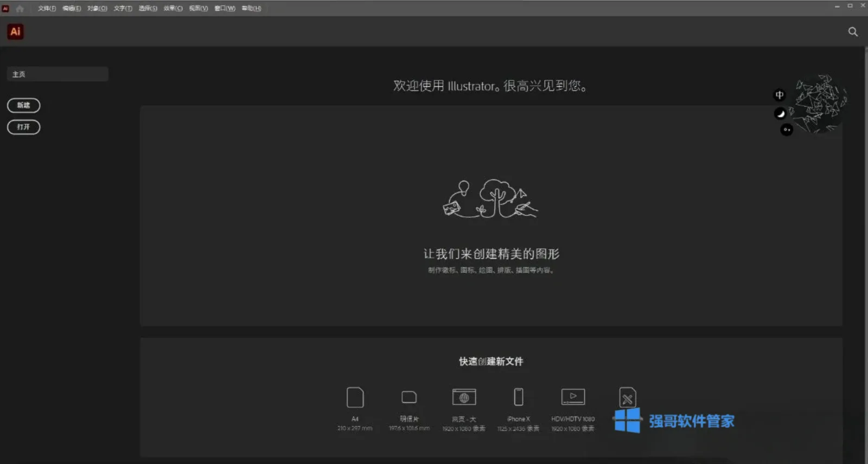This screenshot has height=464, width=868.
Task: Click the 快速创建新文件 section title
Action: coord(491,362)
